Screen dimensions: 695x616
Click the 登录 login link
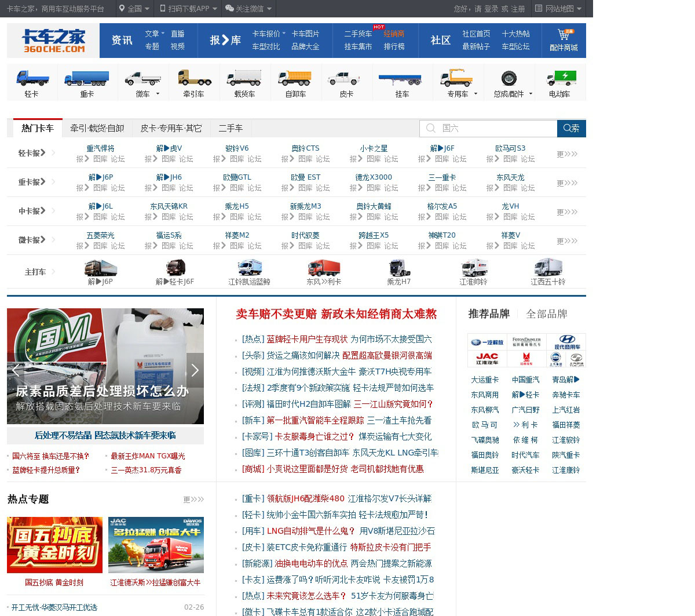[491, 9]
